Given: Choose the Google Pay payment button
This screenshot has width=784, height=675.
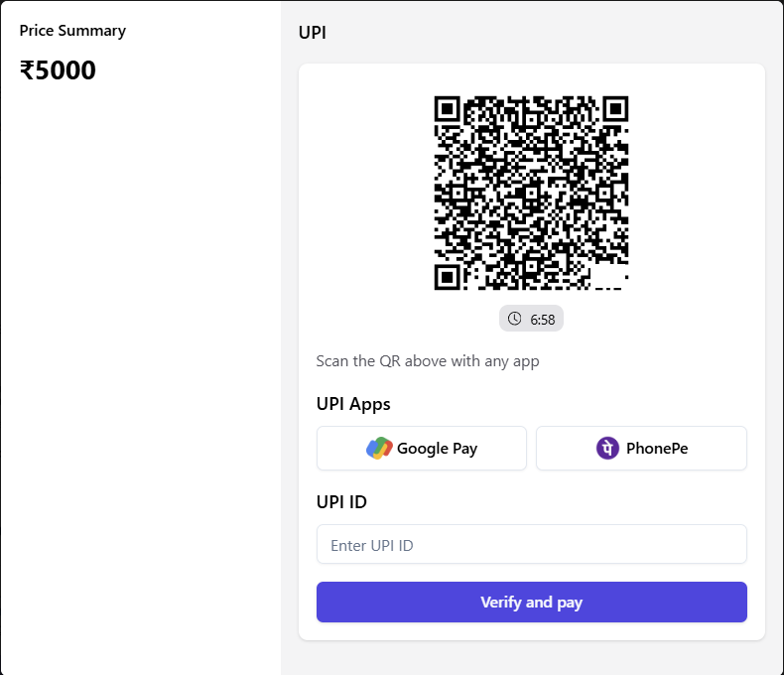Looking at the screenshot, I should (422, 449).
